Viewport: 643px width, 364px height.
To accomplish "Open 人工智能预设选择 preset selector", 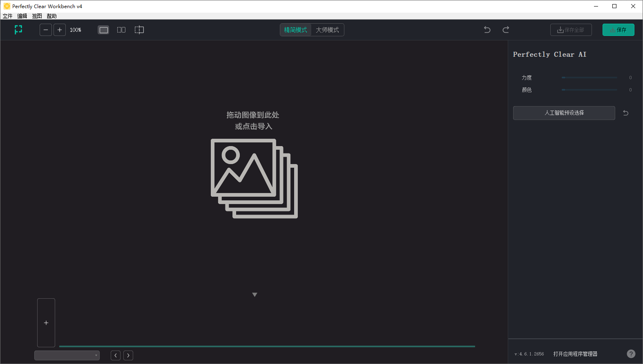I will point(564,113).
